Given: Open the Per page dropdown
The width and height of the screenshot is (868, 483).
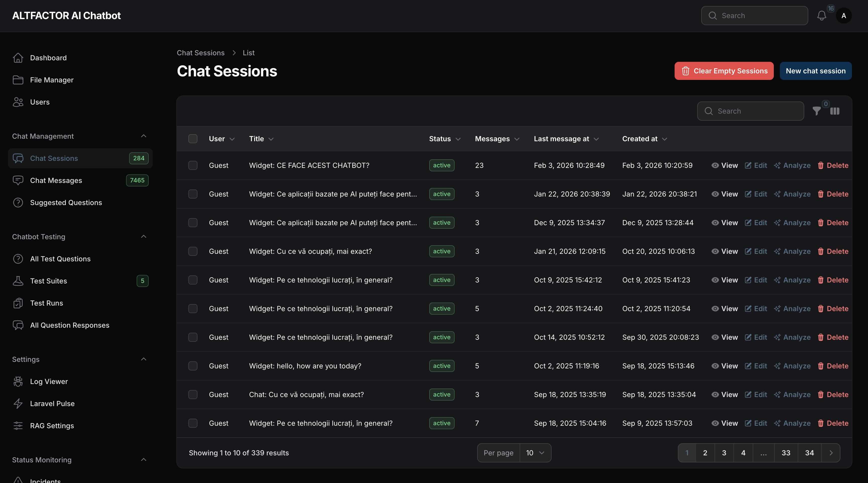Looking at the screenshot, I should pyautogui.click(x=535, y=453).
